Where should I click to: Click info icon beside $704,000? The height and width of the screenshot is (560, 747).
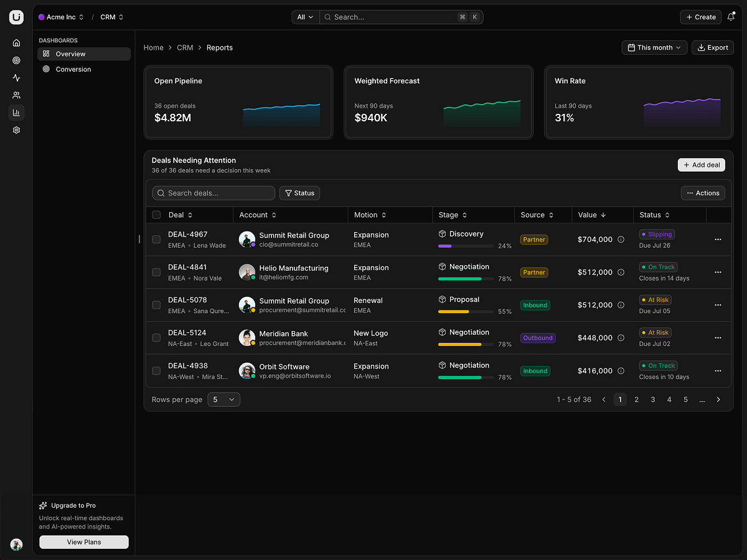621,240
